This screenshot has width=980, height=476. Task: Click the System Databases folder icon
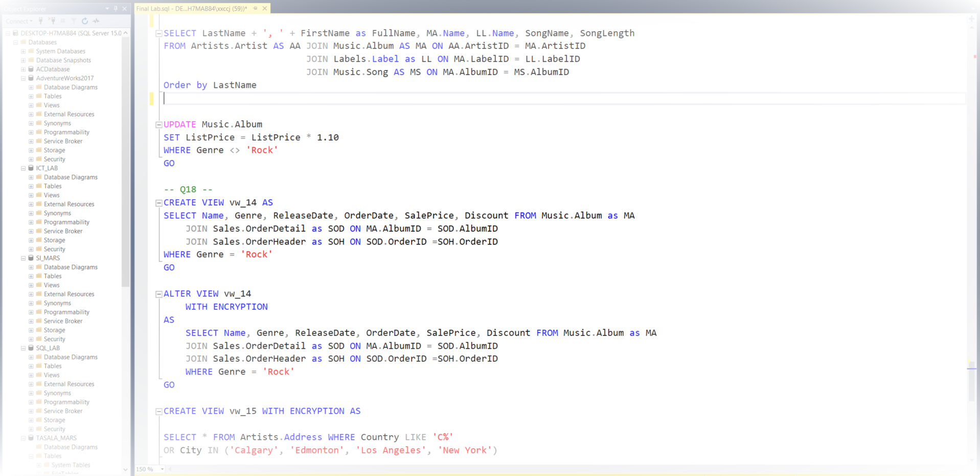click(31, 51)
